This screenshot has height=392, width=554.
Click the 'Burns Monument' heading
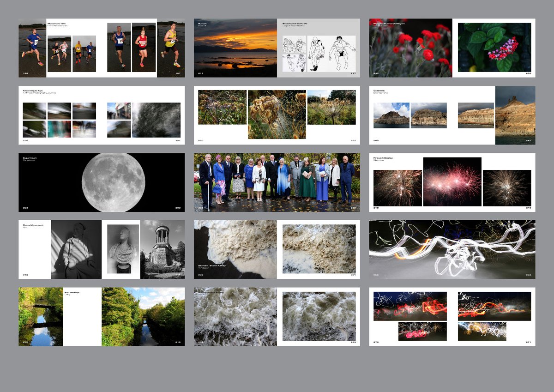pyautogui.click(x=33, y=225)
